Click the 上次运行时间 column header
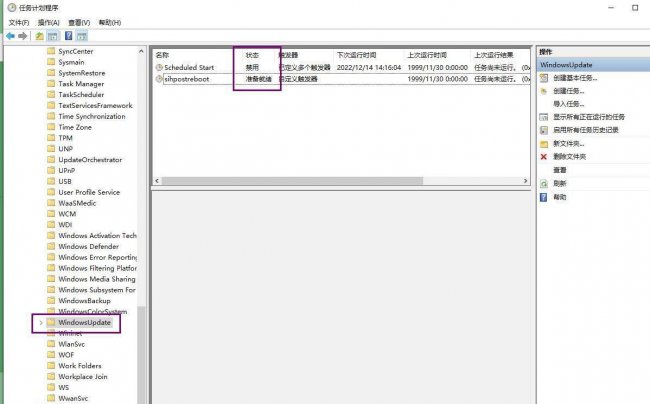The image size is (650, 404). pyautogui.click(x=427, y=55)
